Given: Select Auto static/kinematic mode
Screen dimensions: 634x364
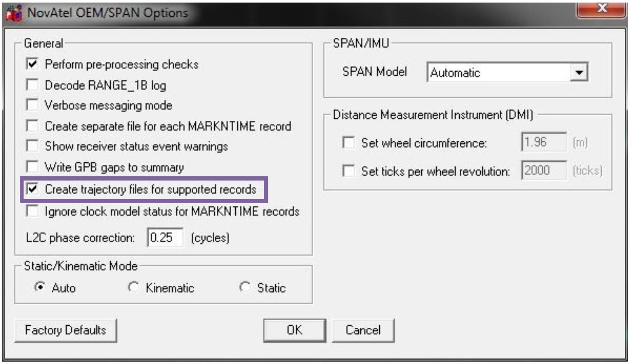Looking at the screenshot, I should [40, 287].
